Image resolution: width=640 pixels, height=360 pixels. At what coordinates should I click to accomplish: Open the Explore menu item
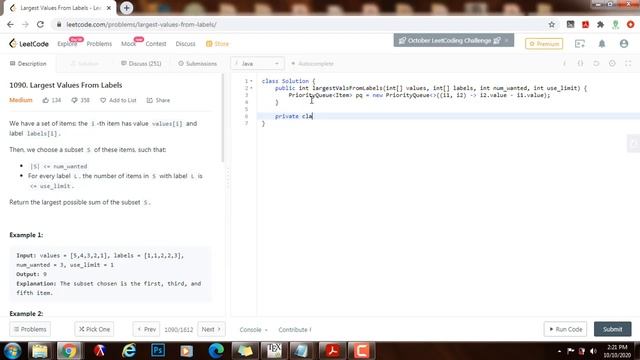67,44
